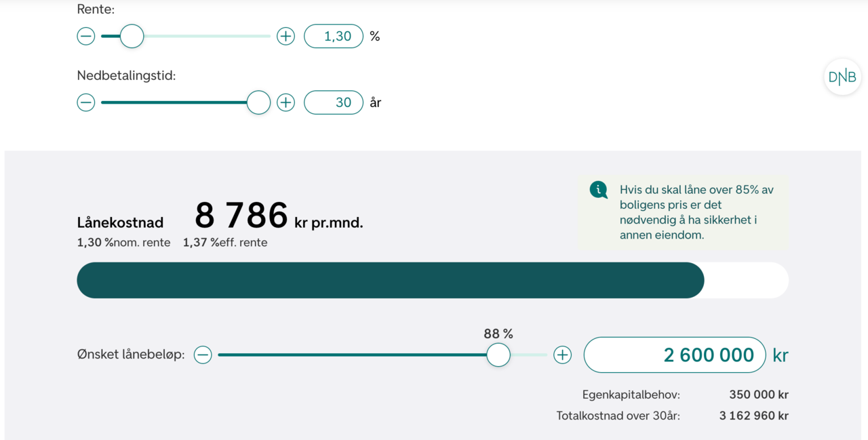Click the 88 % label above slider
The image size is (868, 440).
(x=498, y=334)
